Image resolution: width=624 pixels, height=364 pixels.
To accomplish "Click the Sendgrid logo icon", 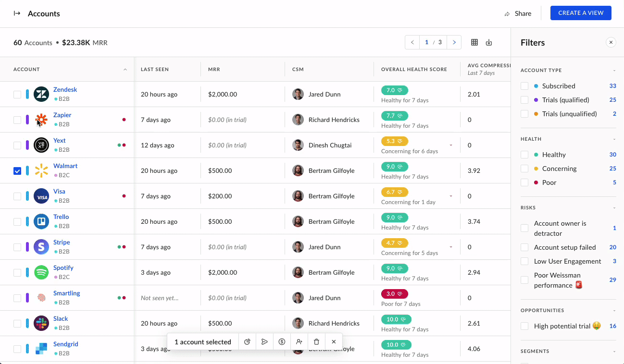I will 41,349.
